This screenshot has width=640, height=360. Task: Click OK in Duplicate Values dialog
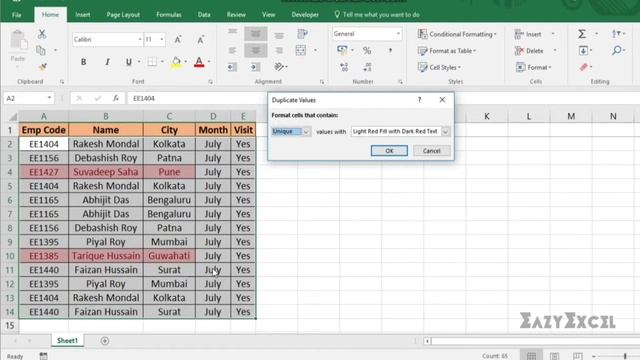(389, 151)
